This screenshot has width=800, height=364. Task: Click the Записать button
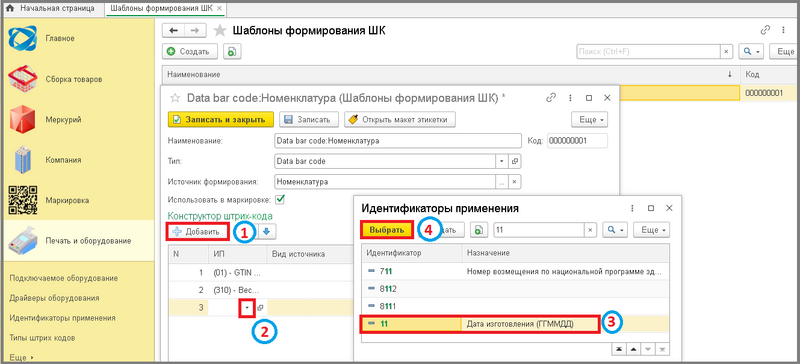pyautogui.click(x=309, y=119)
